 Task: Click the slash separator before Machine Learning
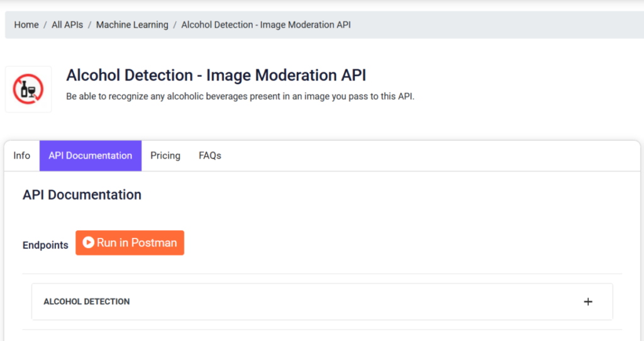click(x=89, y=25)
